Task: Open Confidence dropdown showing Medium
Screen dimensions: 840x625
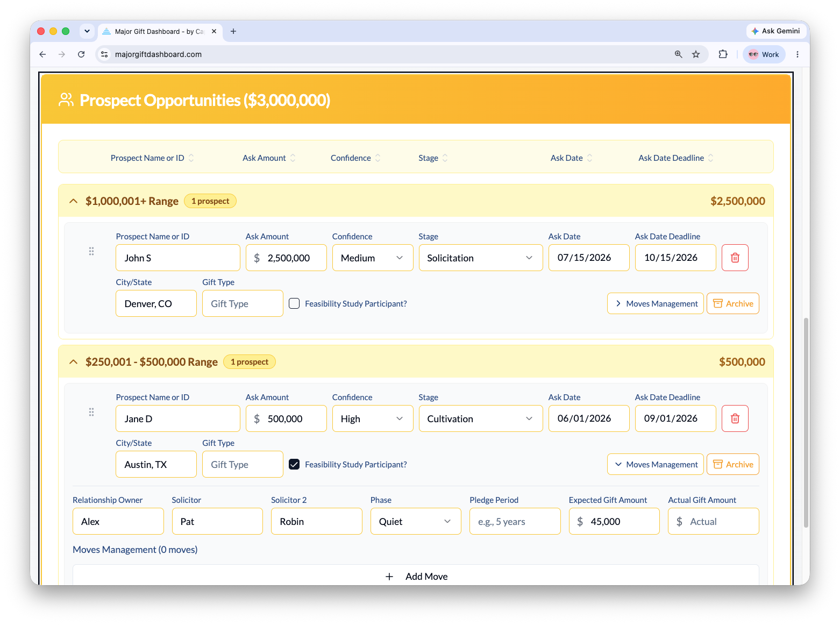Action: click(x=373, y=258)
